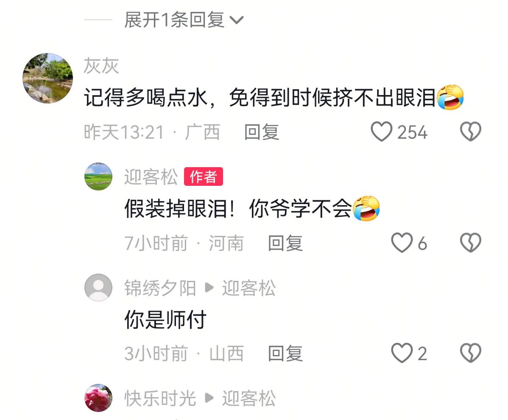Like 迎客松 author's reply with 6 likes
This screenshot has width=508, height=420.
pyautogui.click(x=402, y=243)
